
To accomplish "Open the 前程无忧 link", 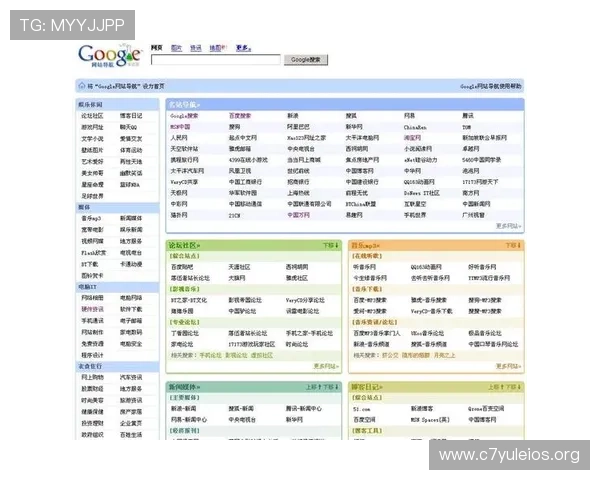I will click(x=357, y=193).
